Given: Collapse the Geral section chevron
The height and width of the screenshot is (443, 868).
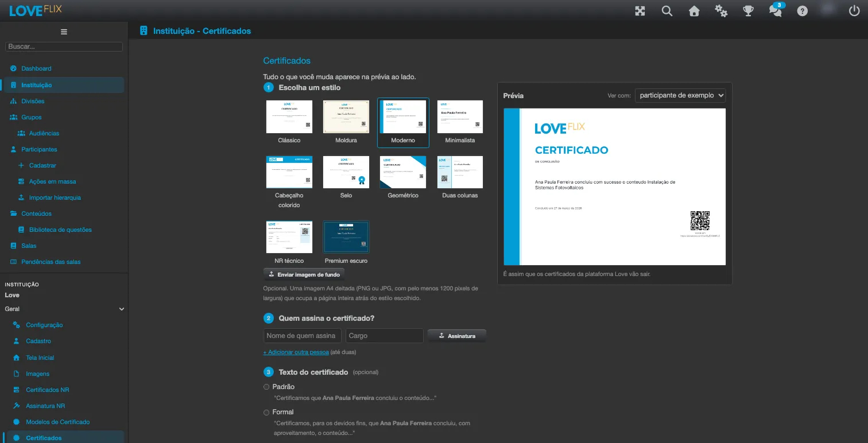Looking at the screenshot, I should (121, 309).
